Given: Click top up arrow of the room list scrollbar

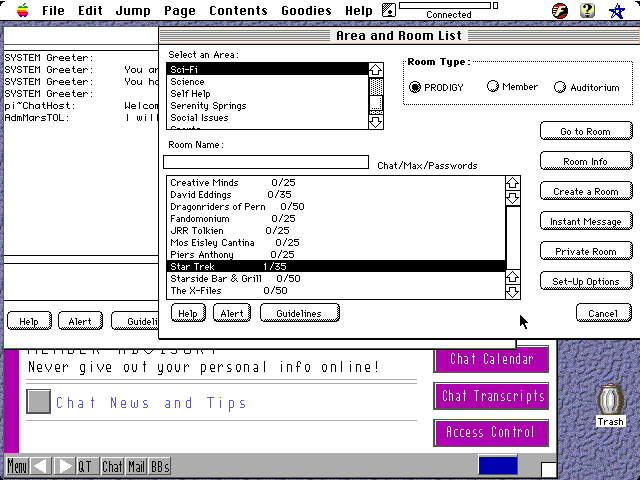Looking at the screenshot, I should 513,183.
